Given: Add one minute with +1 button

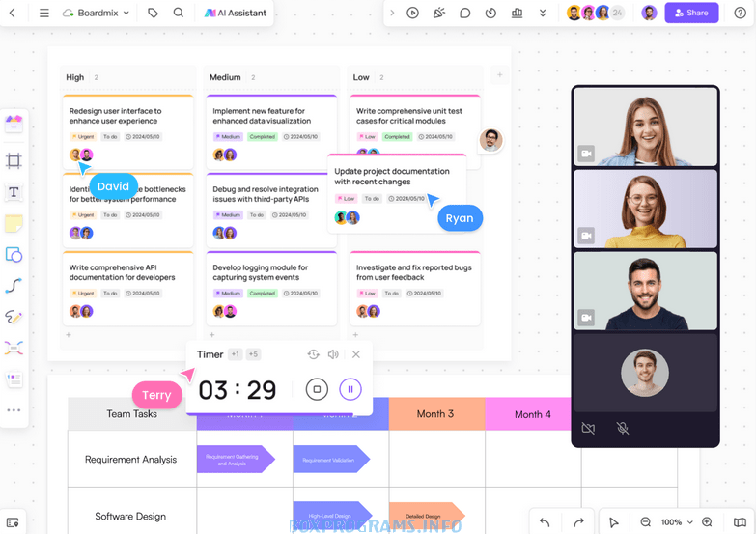Looking at the screenshot, I should coord(236,354).
